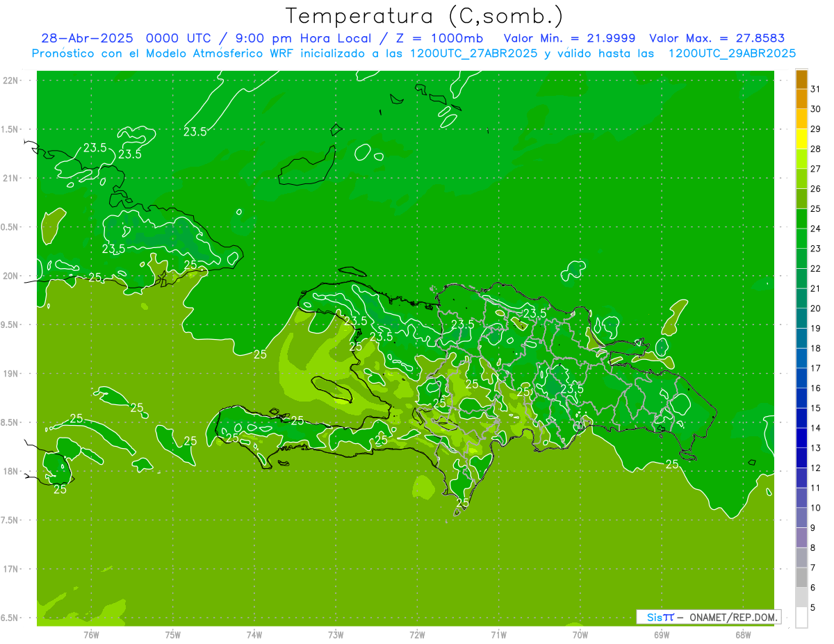The image size is (834, 644).
Task: Select the date '28-Abr-2025' in header
Action: coord(87,38)
